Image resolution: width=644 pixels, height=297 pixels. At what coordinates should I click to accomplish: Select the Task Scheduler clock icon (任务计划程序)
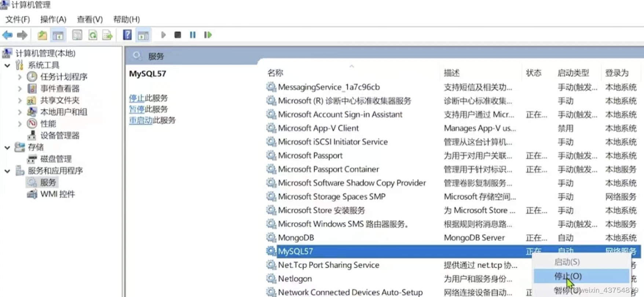tap(32, 77)
